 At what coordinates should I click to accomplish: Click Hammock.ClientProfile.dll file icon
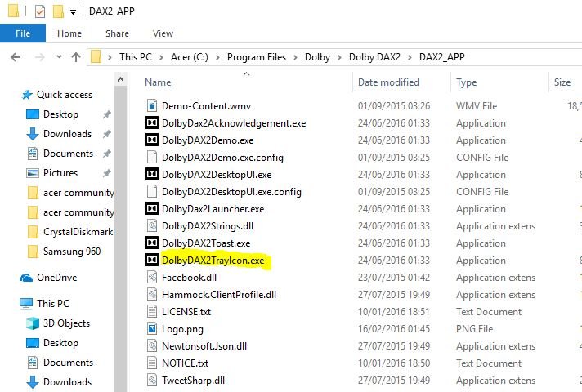tap(152, 295)
